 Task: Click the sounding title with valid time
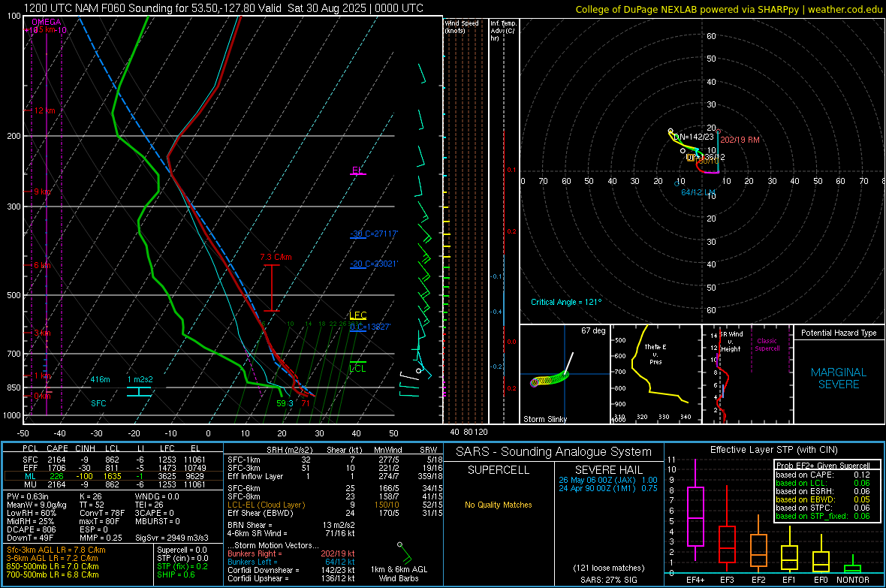click(223, 8)
